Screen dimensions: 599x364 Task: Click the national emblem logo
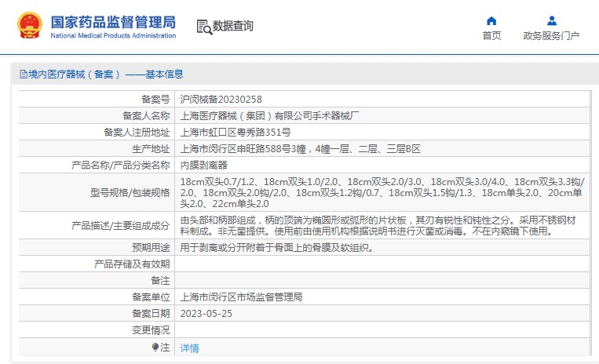pos(29,26)
